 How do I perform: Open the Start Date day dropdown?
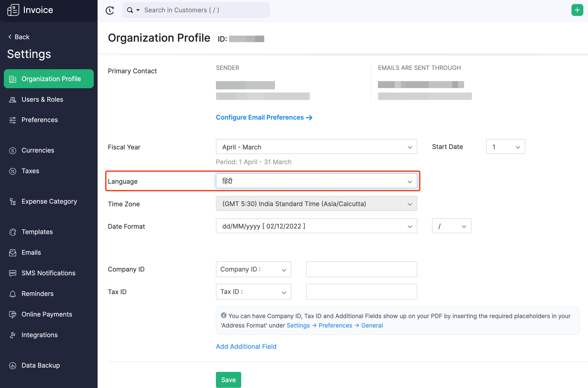pyautogui.click(x=505, y=147)
